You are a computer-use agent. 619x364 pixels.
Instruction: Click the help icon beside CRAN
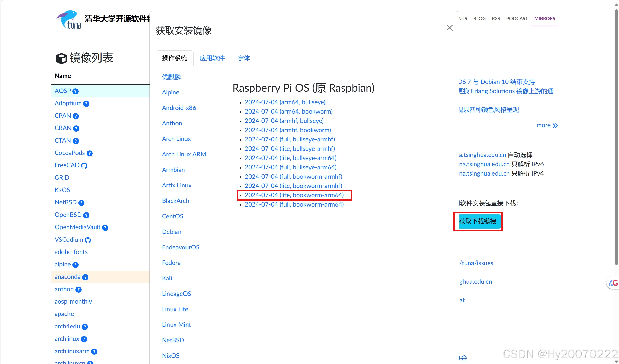(76, 129)
